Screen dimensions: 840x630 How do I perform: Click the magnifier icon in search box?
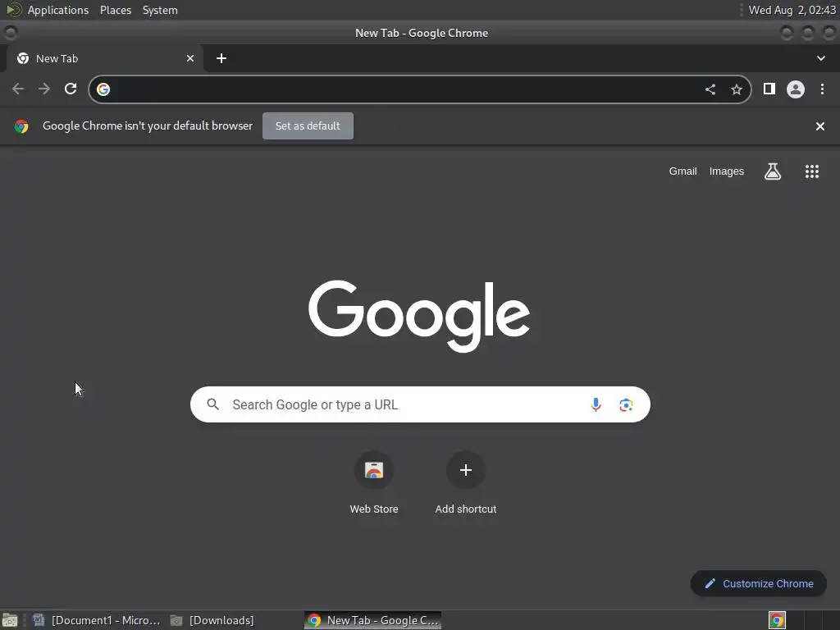(212, 404)
